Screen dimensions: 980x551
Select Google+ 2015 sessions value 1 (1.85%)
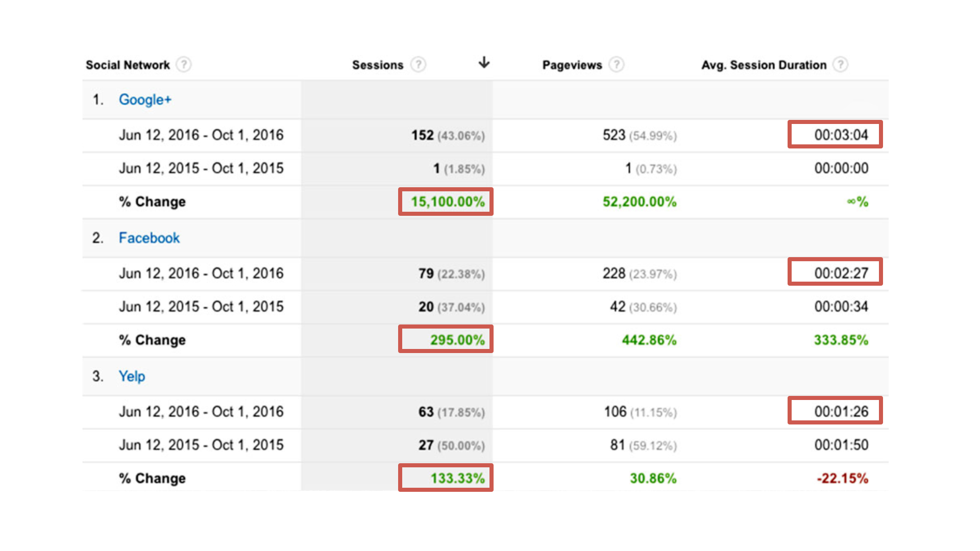click(x=459, y=168)
